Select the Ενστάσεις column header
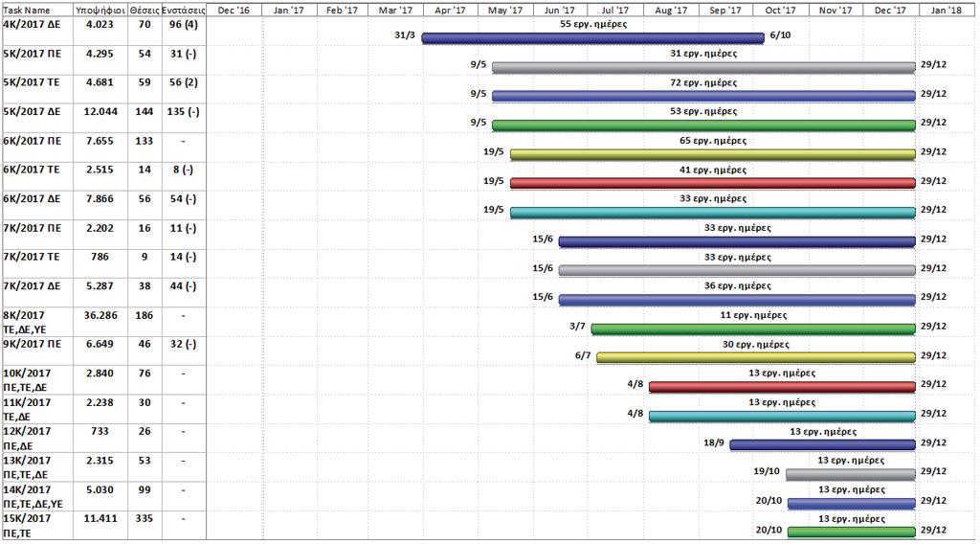This screenshot has width=980, height=544. (184, 10)
